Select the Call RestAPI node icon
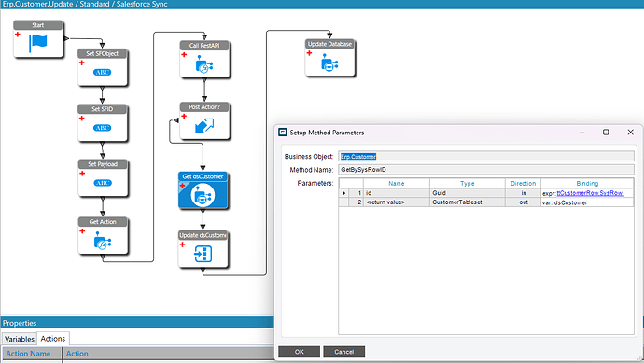The image size is (644, 363). point(204,64)
